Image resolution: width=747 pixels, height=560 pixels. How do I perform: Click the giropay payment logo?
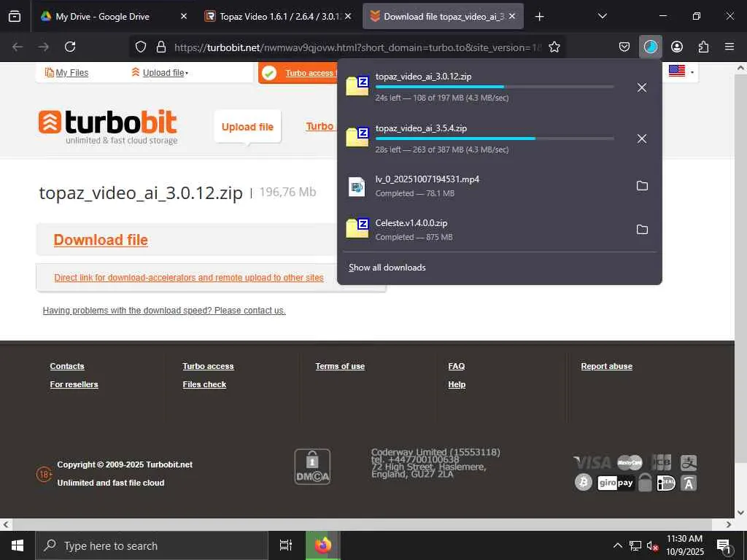(616, 483)
